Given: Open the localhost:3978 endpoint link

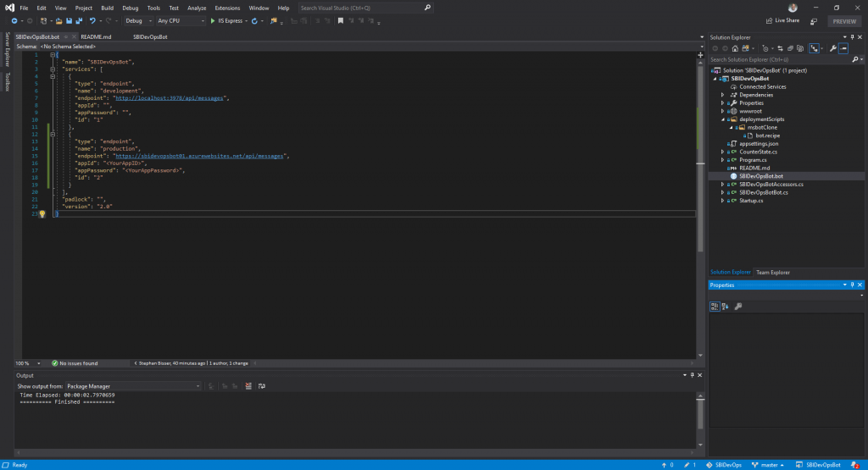Looking at the screenshot, I should coord(169,98).
